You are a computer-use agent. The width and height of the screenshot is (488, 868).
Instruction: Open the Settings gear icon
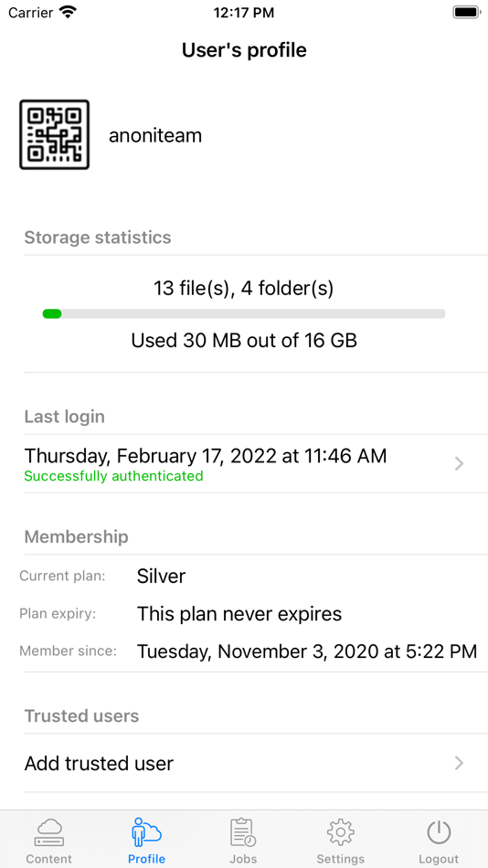341,832
